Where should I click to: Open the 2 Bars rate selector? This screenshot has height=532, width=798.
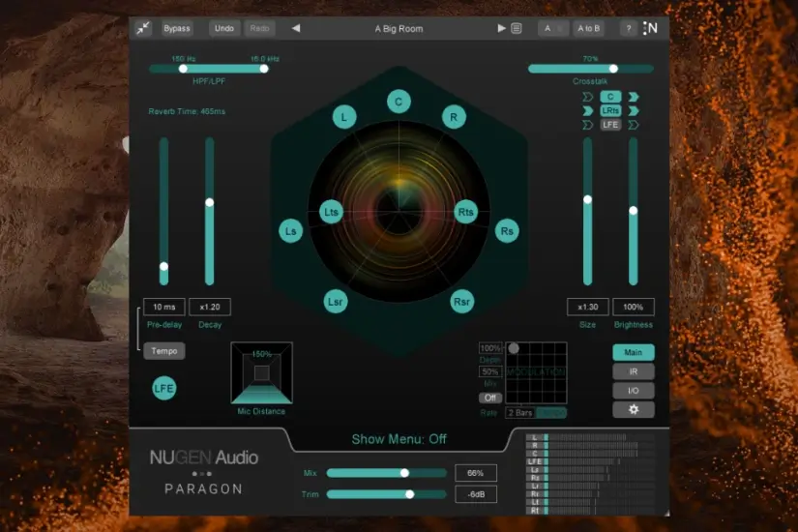point(520,413)
